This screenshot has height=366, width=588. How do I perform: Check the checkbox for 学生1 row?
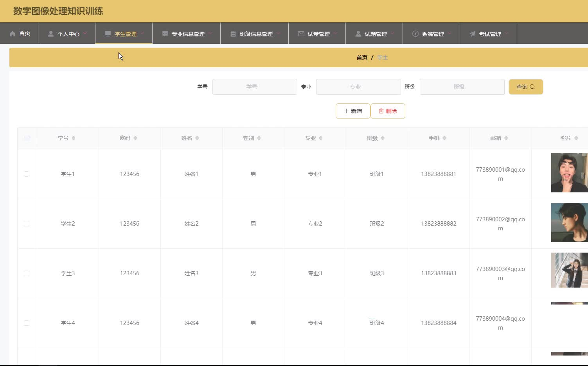click(27, 174)
